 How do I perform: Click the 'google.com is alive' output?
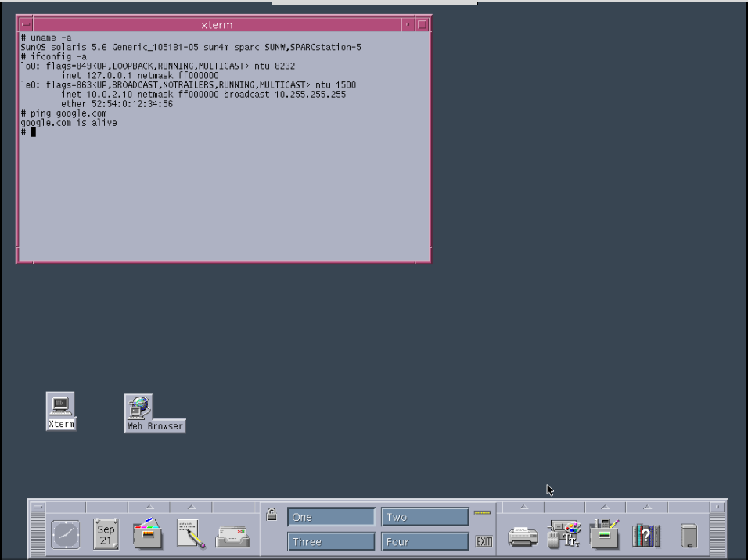point(69,123)
